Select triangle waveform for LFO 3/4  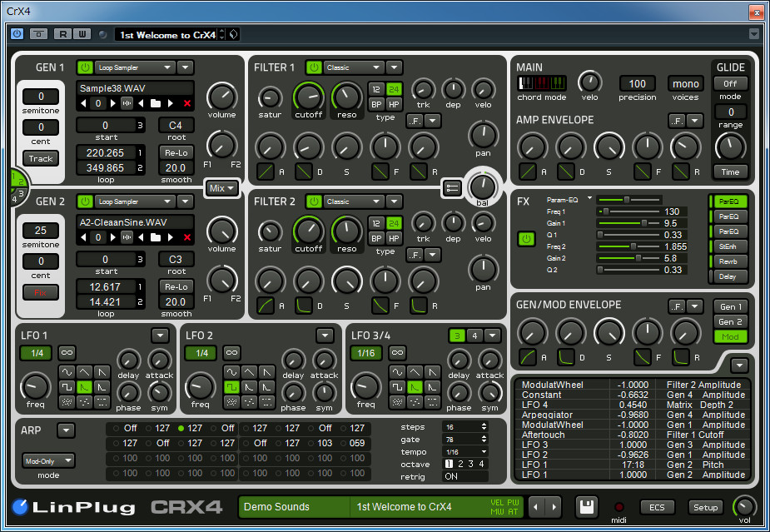click(x=415, y=372)
